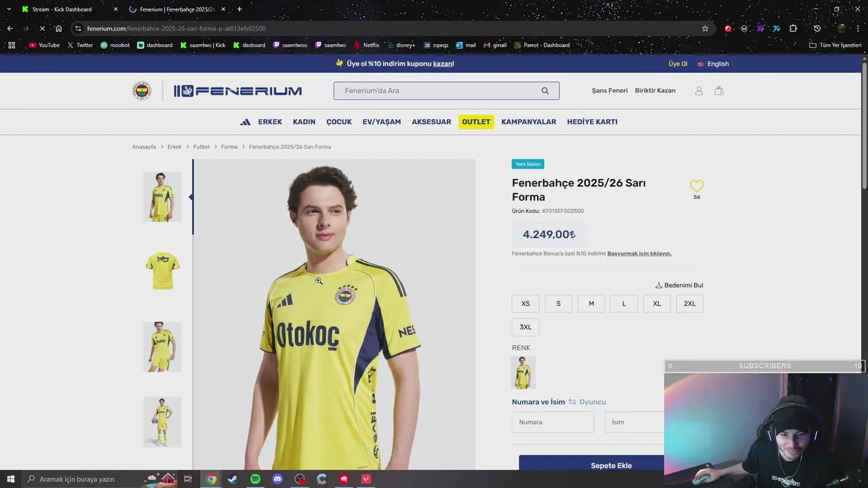This screenshot has height=488, width=868.
Task: Open the English language selector
Action: pos(713,64)
